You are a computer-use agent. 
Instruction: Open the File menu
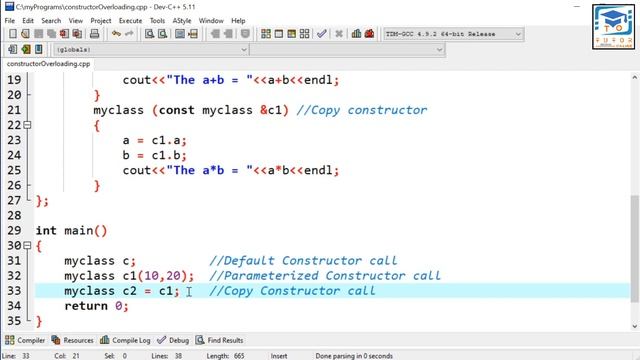(x=10, y=20)
